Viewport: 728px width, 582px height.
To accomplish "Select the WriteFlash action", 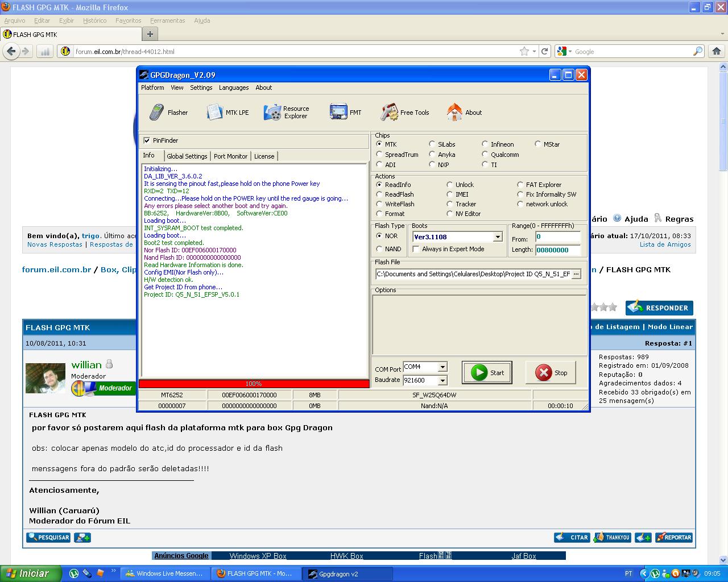I will [379, 204].
